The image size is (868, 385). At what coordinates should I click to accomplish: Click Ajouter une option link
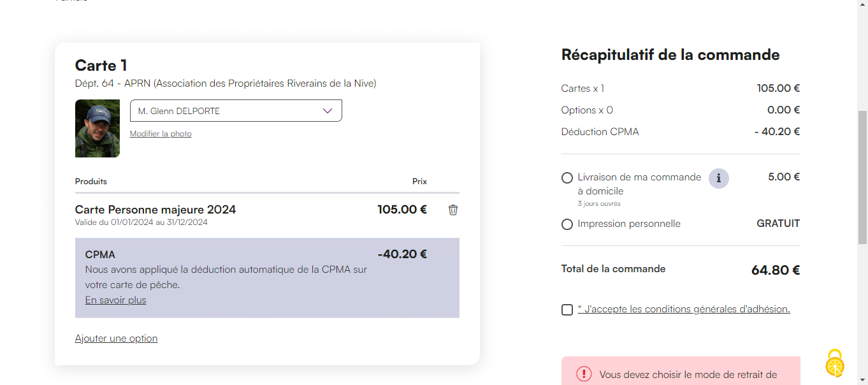116,338
